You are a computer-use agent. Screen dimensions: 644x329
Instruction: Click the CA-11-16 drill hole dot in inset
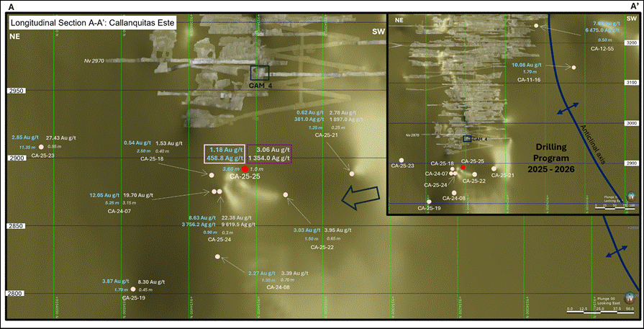(x=573, y=67)
